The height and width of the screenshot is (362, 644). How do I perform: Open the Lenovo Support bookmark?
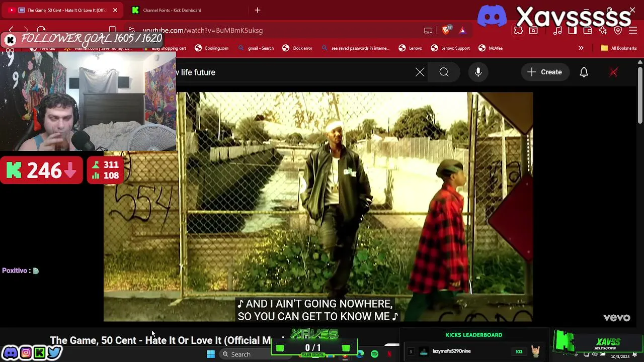coord(450,48)
